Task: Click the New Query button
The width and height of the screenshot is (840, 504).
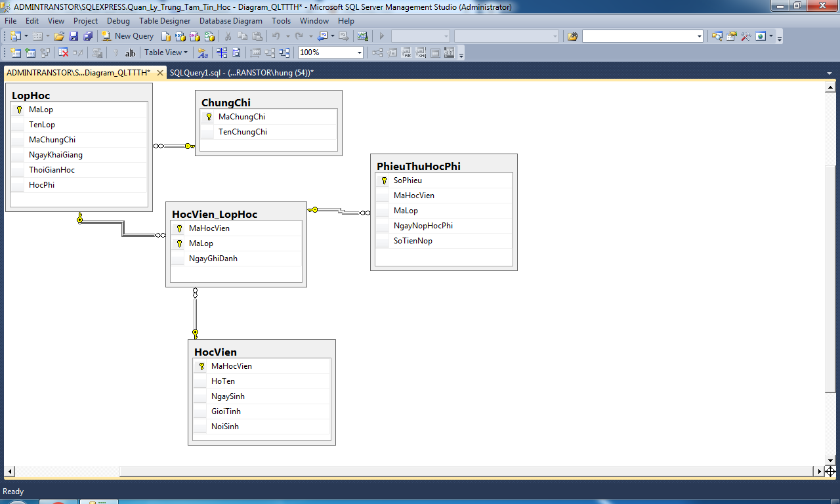Action: pyautogui.click(x=128, y=36)
